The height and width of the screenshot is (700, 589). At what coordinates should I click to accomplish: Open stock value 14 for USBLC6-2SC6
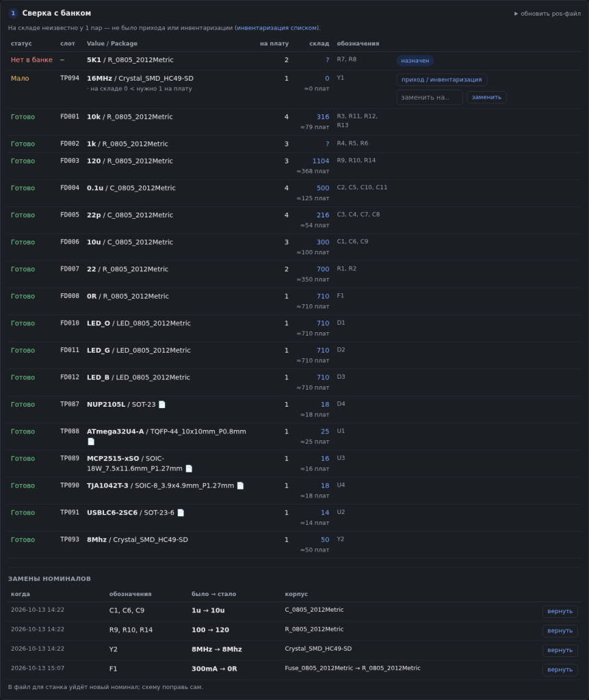point(325,513)
